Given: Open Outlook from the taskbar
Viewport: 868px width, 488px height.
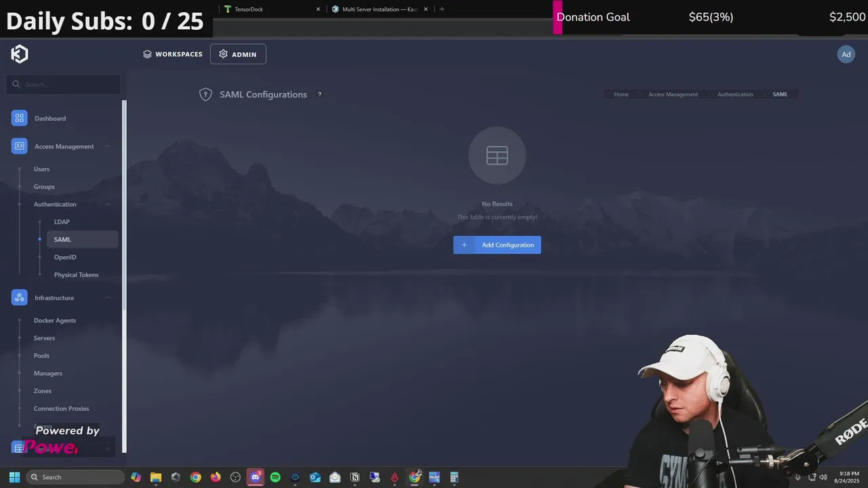Looking at the screenshot, I should [315, 477].
